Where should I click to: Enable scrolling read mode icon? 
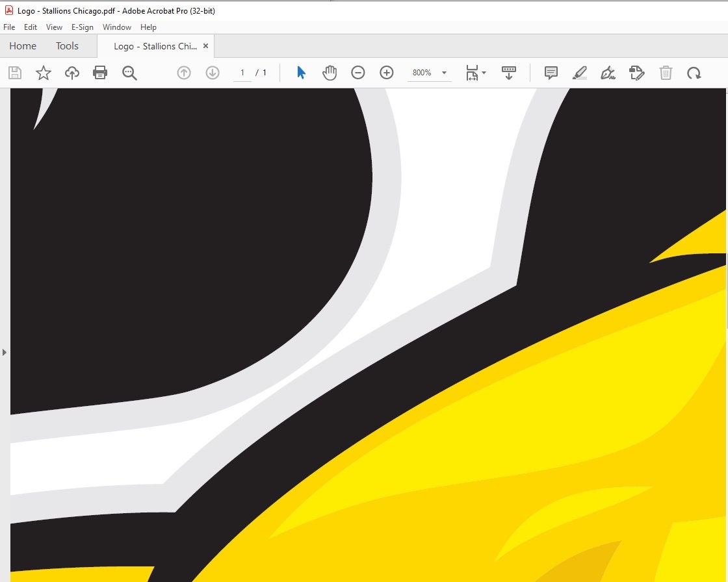[x=509, y=73]
